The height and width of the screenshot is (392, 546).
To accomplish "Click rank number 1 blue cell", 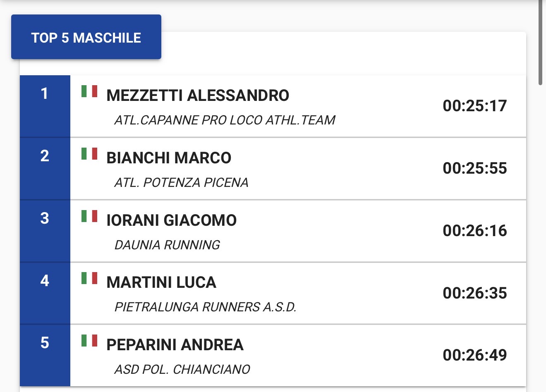I will (x=45, y=106).
